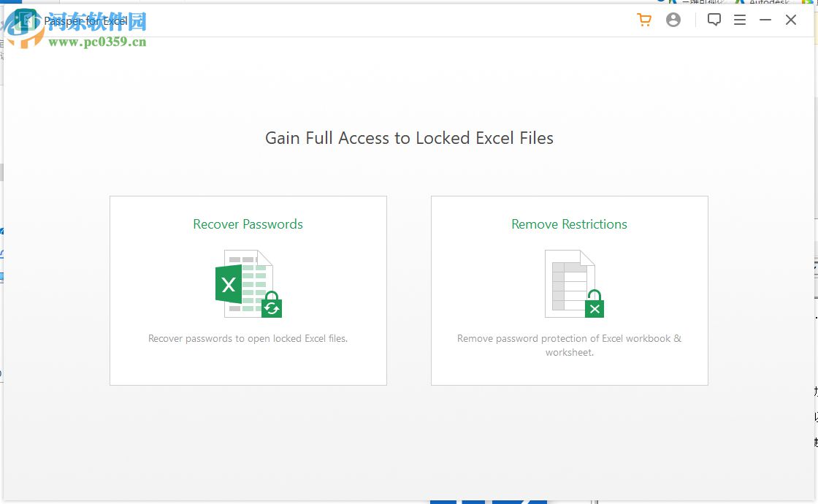
Task: Select the Remove Restrictions mode
Action: 569,290
